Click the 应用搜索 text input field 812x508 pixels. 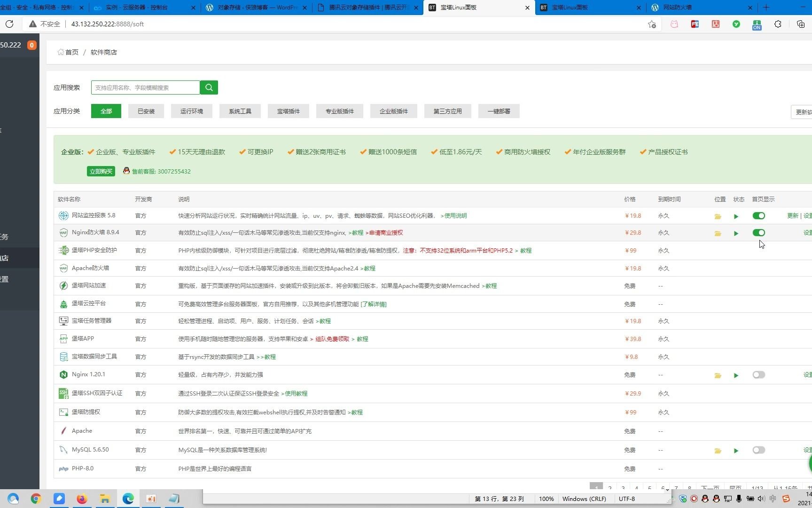(145, 87)
